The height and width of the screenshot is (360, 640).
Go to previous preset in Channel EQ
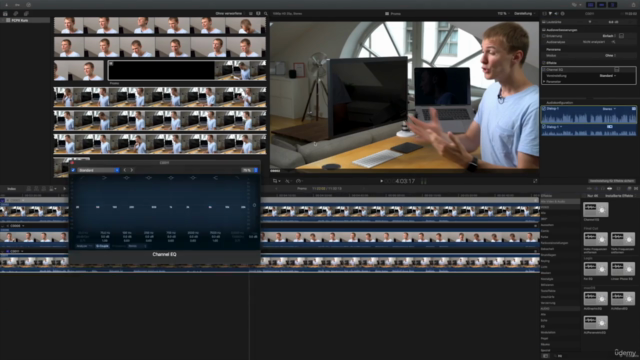(x=125, y=170)
